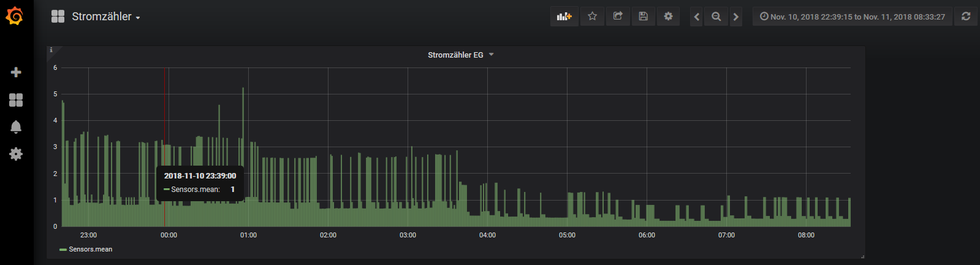The width and height of the screenshot is (980, 265).
Task: Open the Stromzähler EG panel title menu
Action: point(460,55)
